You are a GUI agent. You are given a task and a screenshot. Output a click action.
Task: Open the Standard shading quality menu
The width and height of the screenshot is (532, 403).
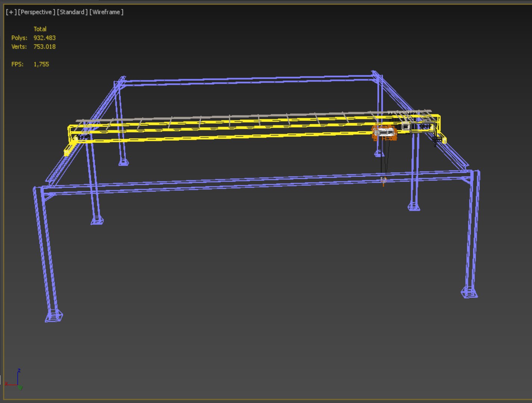(x=72, y=12)
